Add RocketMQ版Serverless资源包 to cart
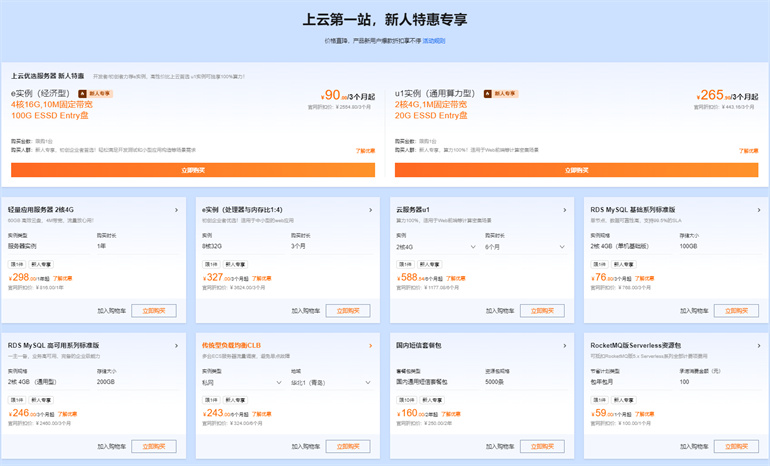The width and height of the screenshot is (770, 466). [694, 446]
